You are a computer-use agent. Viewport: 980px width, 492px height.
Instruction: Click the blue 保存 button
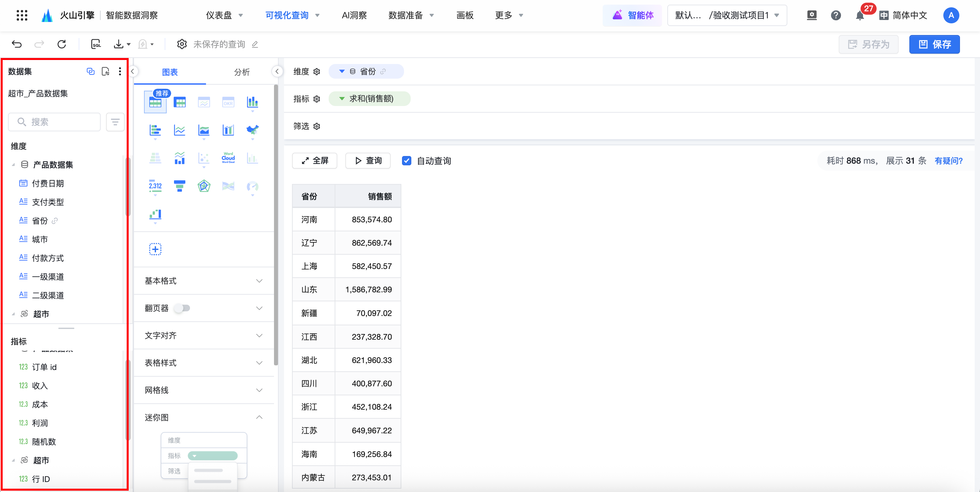[934, 44]
